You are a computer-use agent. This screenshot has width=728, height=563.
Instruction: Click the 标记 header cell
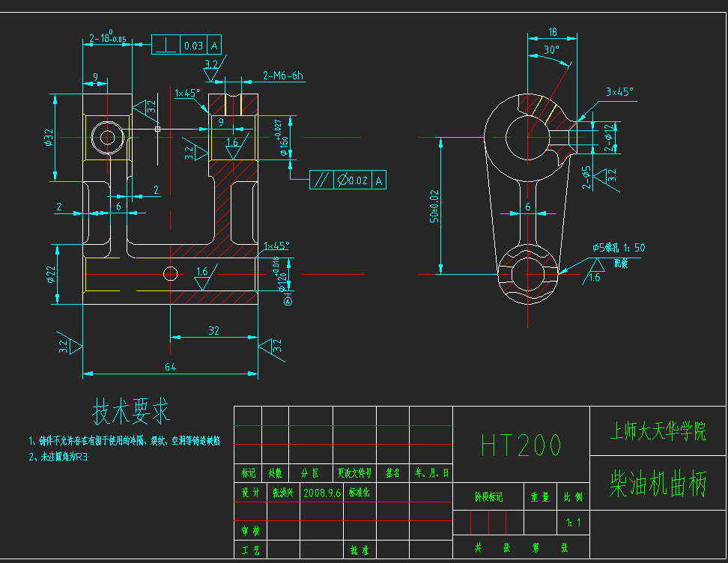tap(249, 473)
